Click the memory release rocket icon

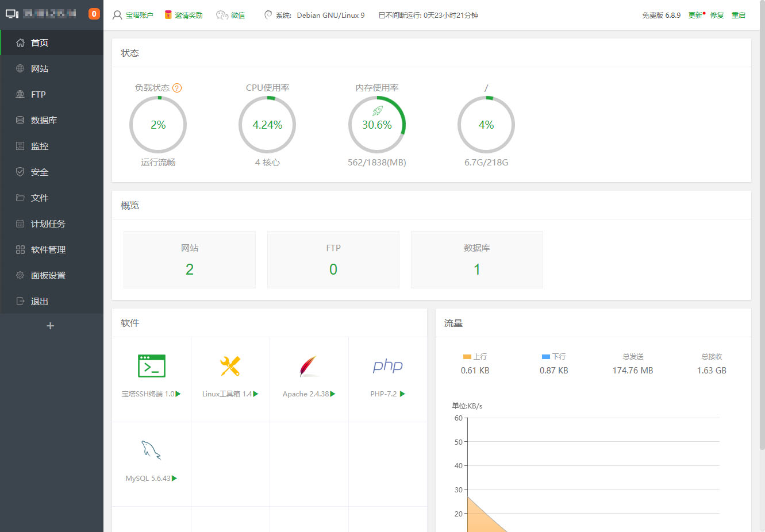pos(377,111)
